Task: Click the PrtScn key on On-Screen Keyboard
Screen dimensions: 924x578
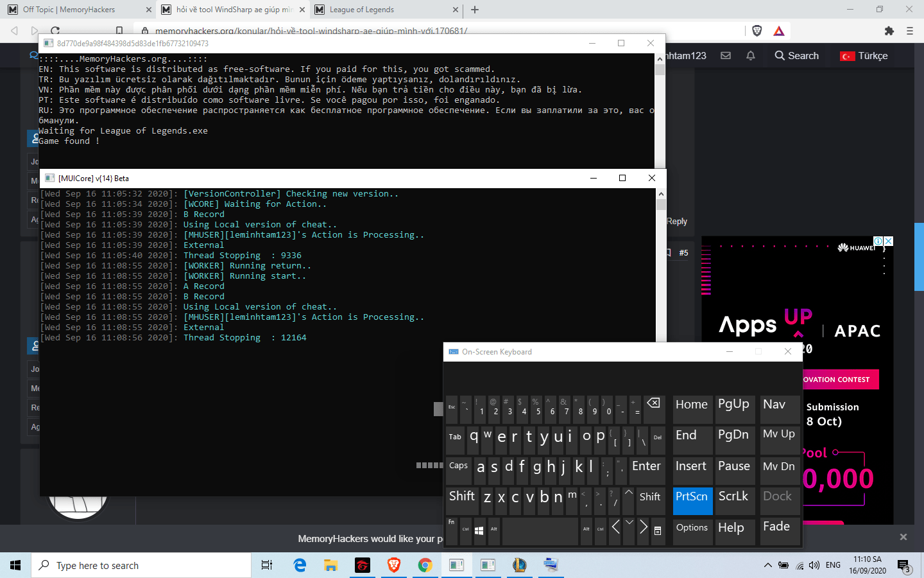Action: pyautogui.click(x=692, y=501)
